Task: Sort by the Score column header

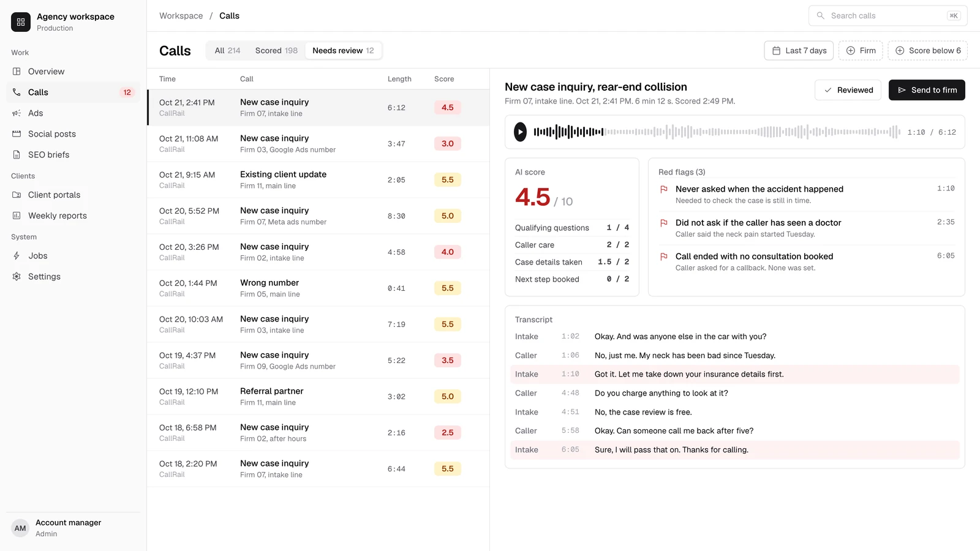Action: [x=444, y=79]
